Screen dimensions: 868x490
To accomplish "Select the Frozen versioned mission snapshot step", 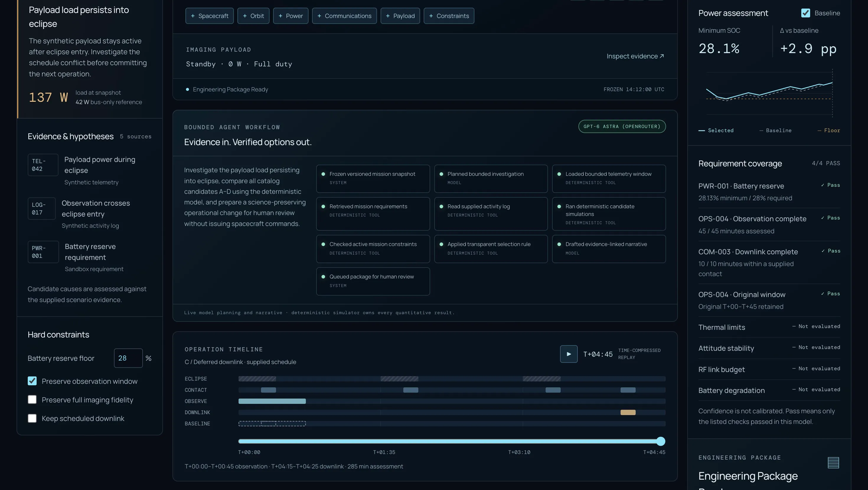I will click(373, 178).
